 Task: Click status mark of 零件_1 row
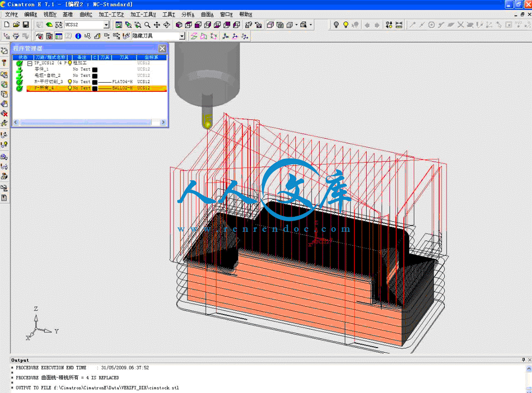click(19, 69)
